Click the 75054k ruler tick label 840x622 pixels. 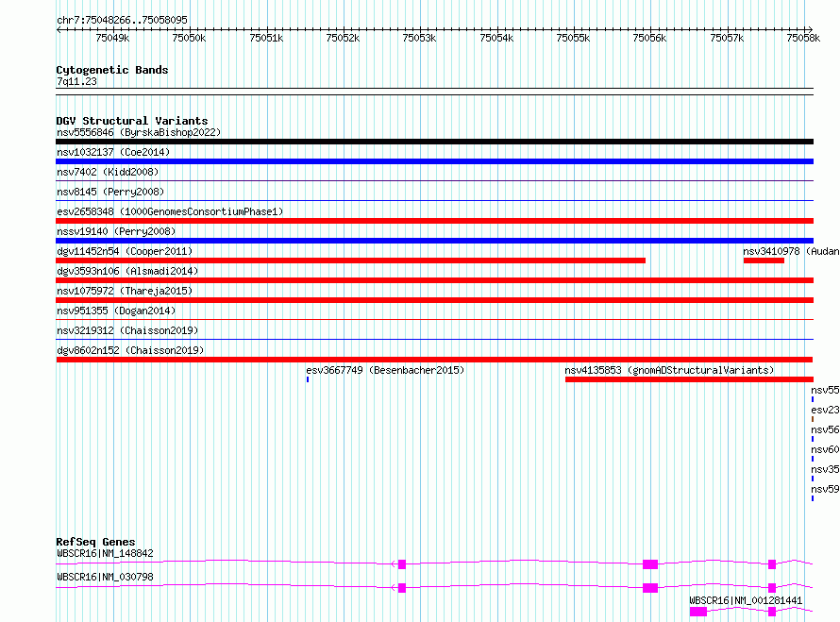pyautogui.click(x=496, y=38)
